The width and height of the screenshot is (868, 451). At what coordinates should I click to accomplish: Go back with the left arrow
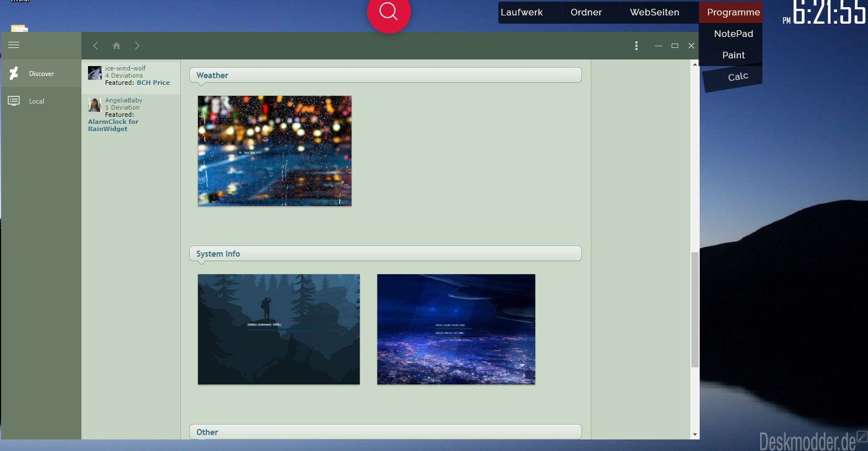click(x=96, y=46)
